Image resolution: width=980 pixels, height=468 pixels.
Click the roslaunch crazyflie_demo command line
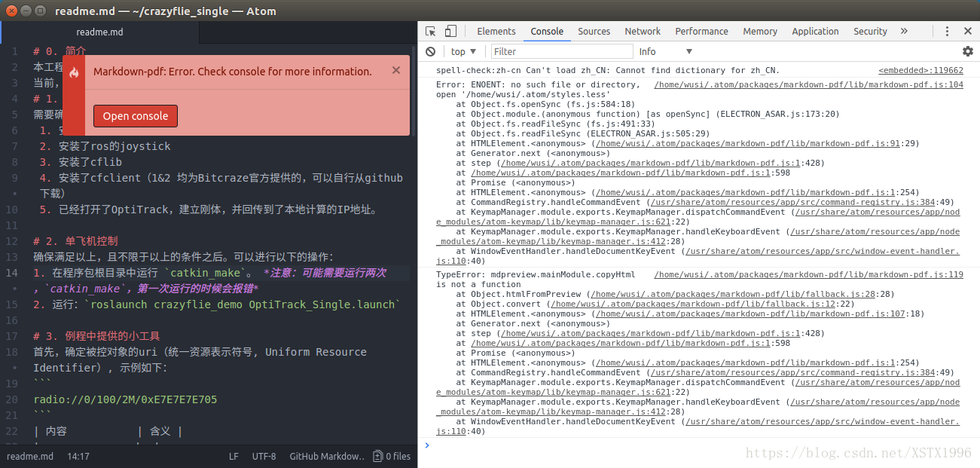216,304
